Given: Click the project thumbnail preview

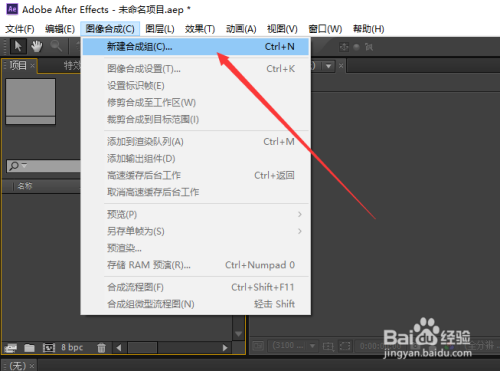Looking at the screenshot, I should tap(31, 101).
